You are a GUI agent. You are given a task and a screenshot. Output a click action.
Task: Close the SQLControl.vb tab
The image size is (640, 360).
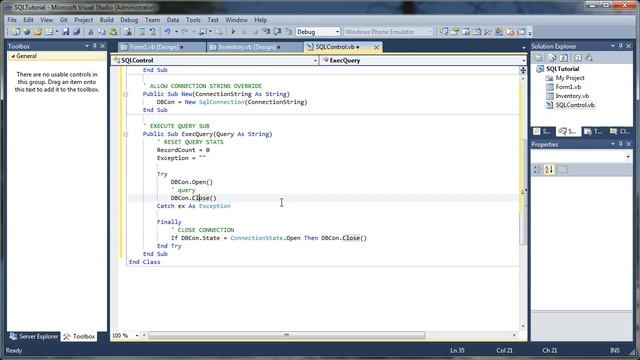[376, 47]
